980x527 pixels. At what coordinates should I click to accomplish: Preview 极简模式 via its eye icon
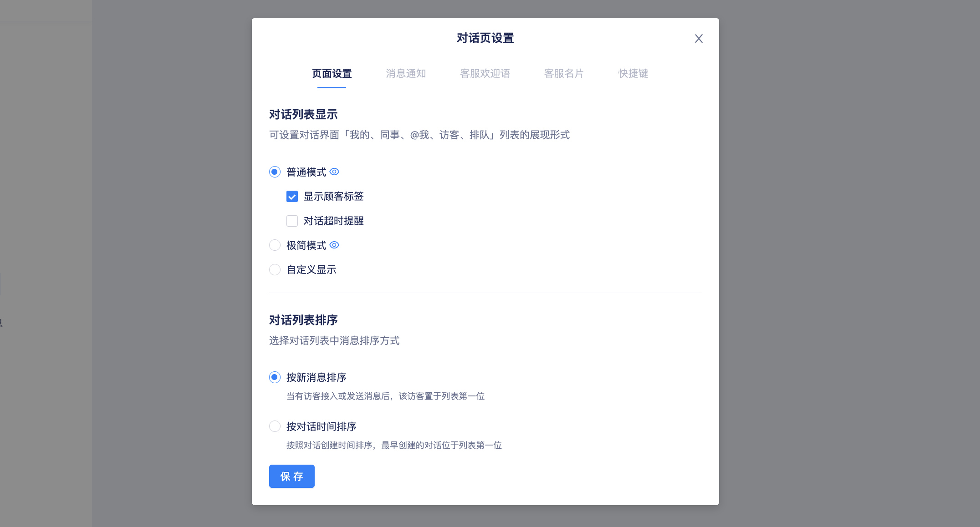(x=334, y=245)
